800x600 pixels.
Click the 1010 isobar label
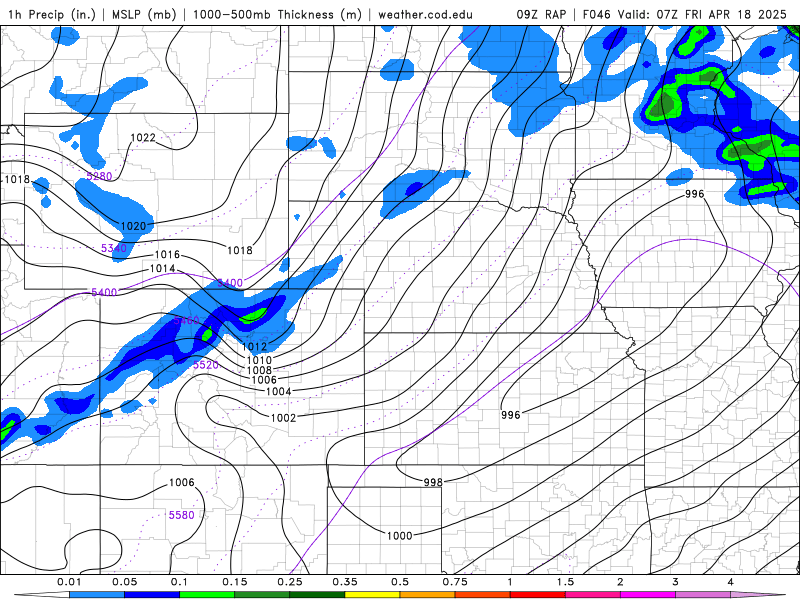(x=259, y=360)
